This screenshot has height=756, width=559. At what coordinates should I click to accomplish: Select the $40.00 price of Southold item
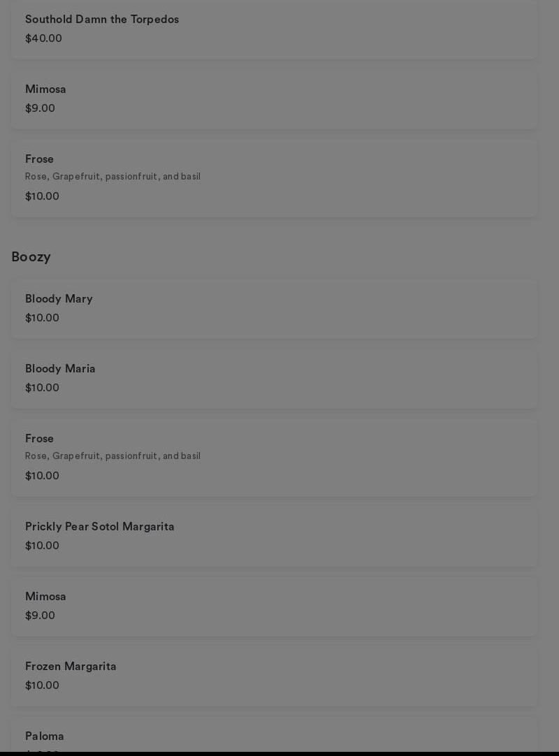click(43, 38)
